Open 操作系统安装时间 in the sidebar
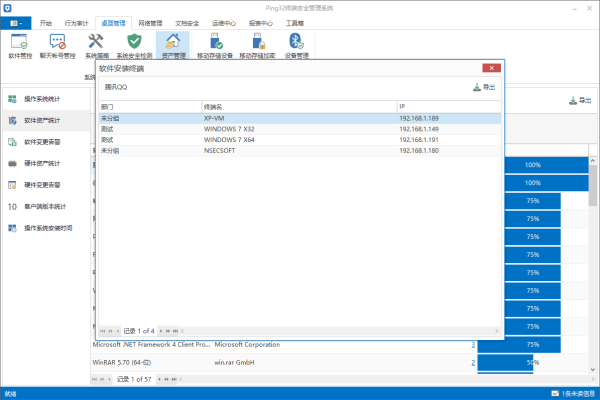600x400 pixels. coord(46,228)
